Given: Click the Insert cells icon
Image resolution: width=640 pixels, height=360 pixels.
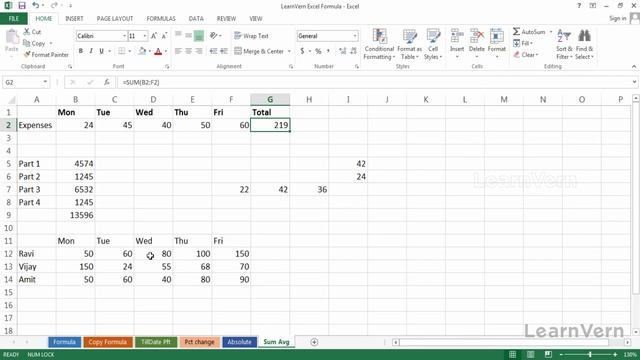Looking at the screenshot, I should point(457,37).
